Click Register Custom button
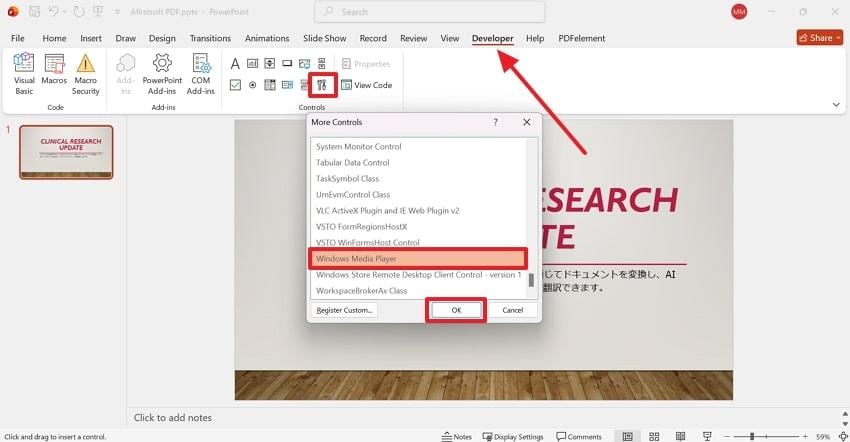Image resolution: width=850 pixels, height=442 pixels. (344, 310)
